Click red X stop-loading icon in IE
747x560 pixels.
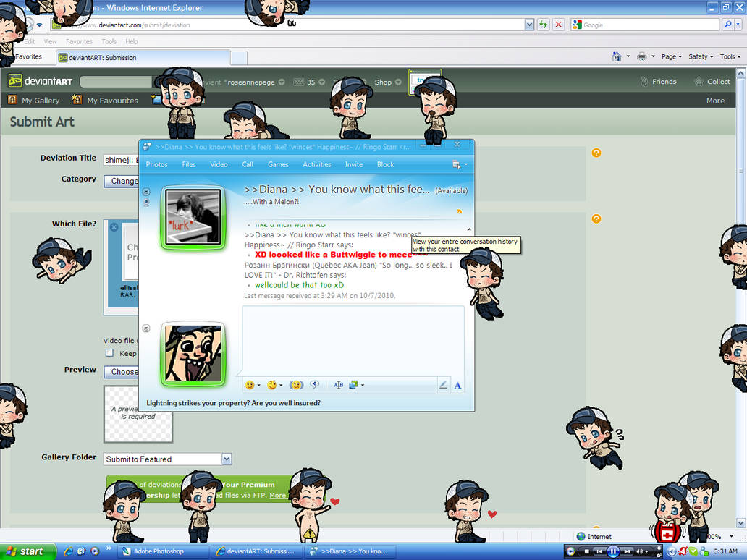pyautogui.click(x=558, y=25)
